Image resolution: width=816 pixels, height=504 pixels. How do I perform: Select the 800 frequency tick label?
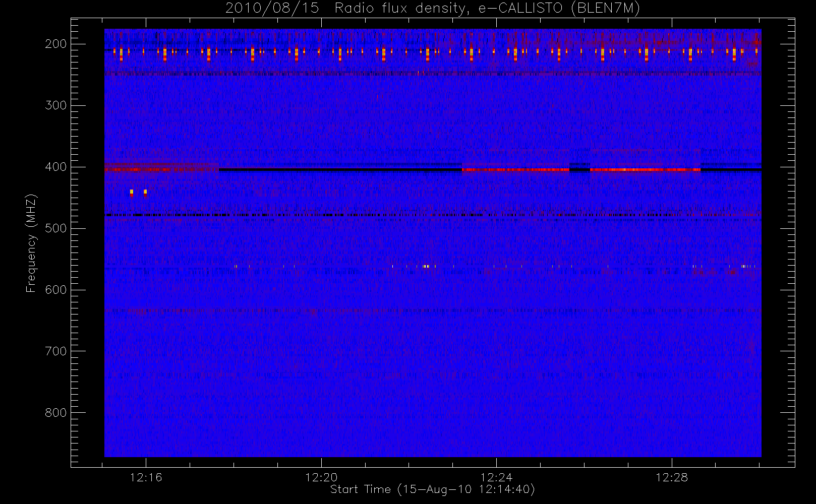point(56,413)
